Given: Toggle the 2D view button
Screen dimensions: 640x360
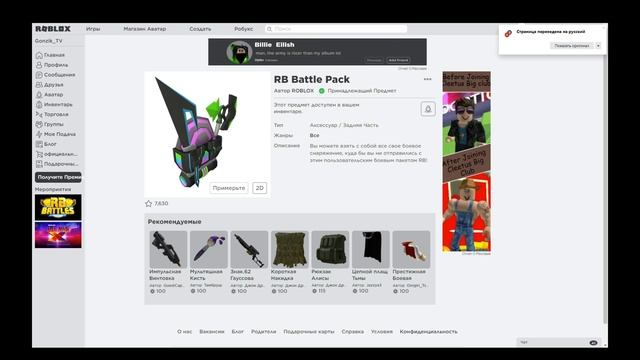Looking at the screenshot, I should 260,188.
